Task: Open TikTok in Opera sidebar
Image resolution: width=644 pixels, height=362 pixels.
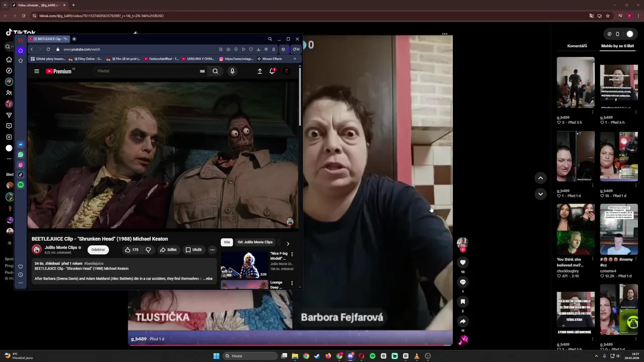Action: (x=21, y=175)
